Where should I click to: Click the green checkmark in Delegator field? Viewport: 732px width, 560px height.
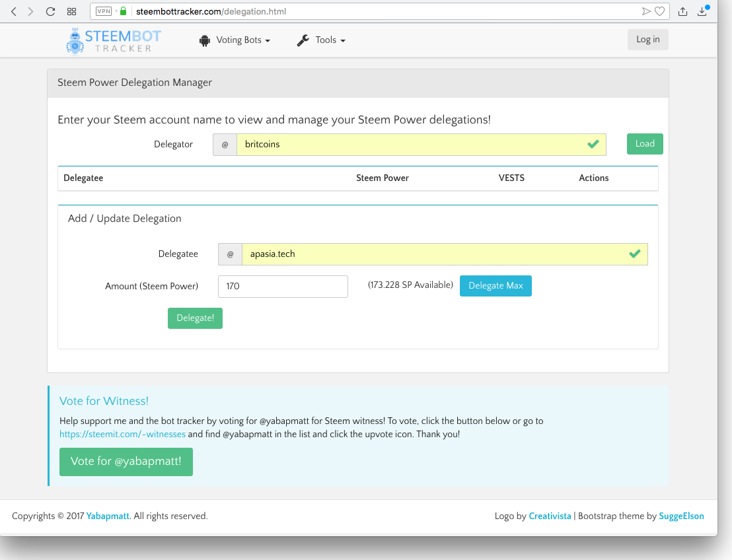tap(593, 144)
